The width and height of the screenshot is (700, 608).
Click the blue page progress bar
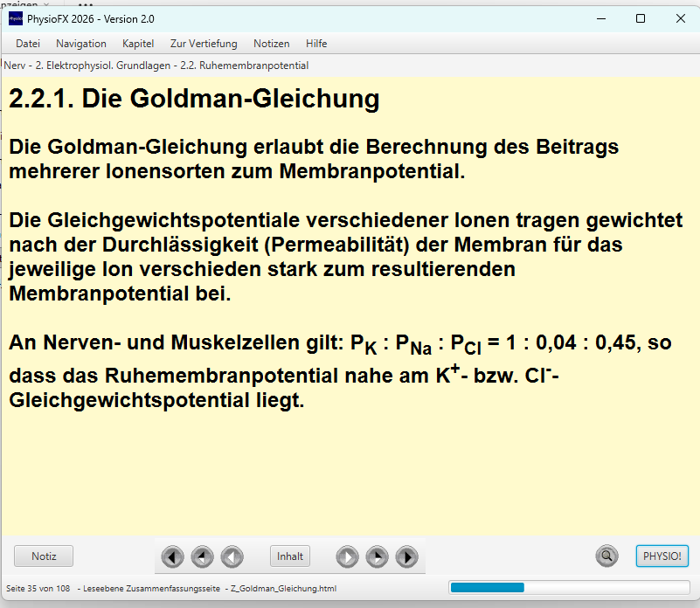[x=569, y=587]
